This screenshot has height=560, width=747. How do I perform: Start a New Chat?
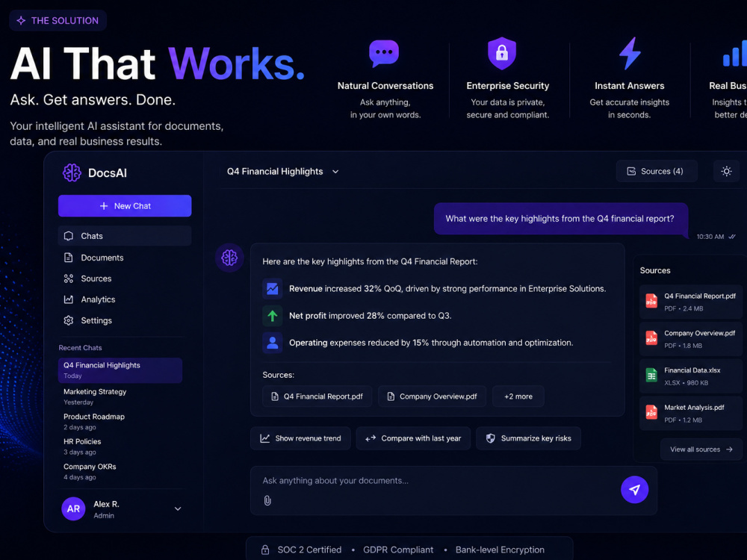click(x=125, y=206)
